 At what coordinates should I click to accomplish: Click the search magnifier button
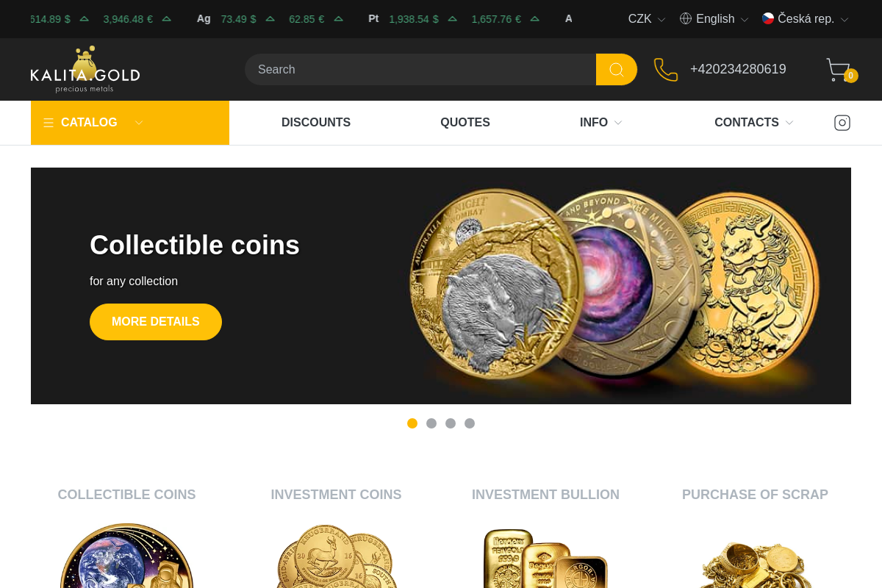(x=616, y=69)
